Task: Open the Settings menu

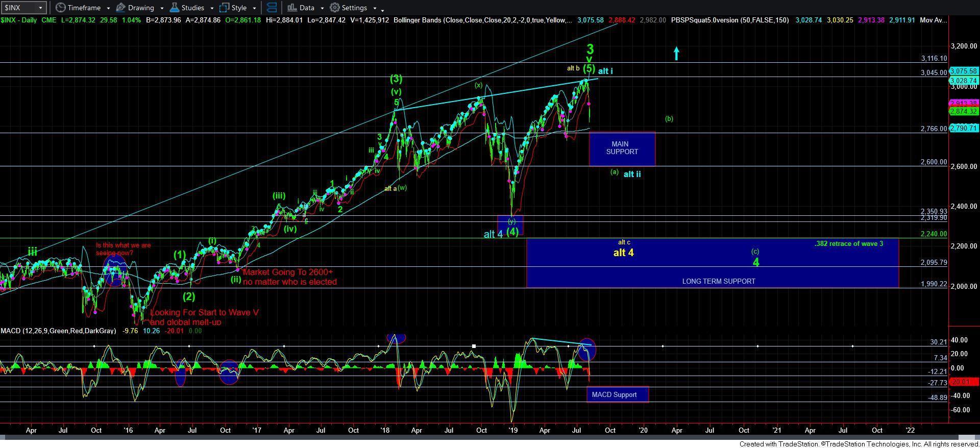Action: (x=354, y=8)
